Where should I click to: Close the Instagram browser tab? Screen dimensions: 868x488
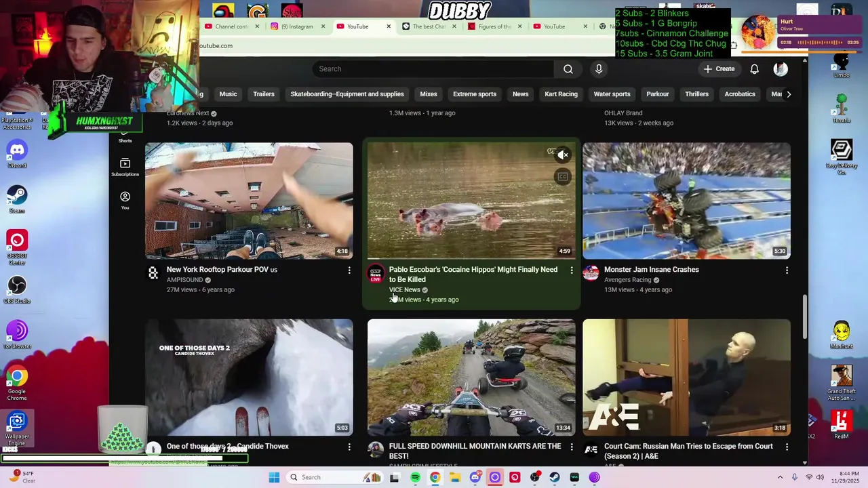(x=323, y=26)
